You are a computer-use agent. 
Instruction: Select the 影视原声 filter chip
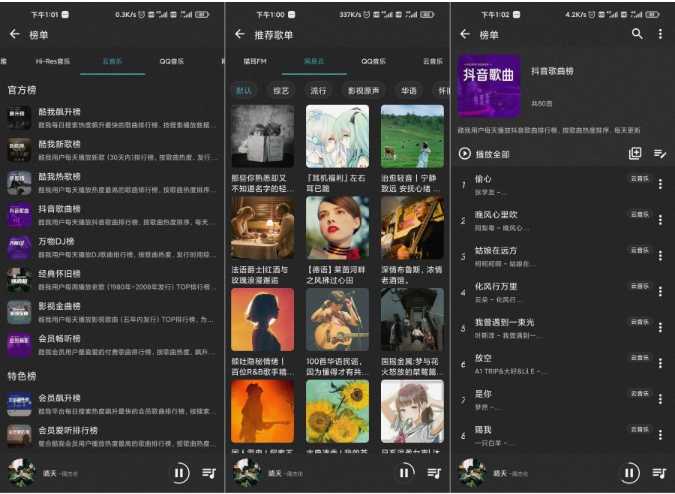point(361,90)
